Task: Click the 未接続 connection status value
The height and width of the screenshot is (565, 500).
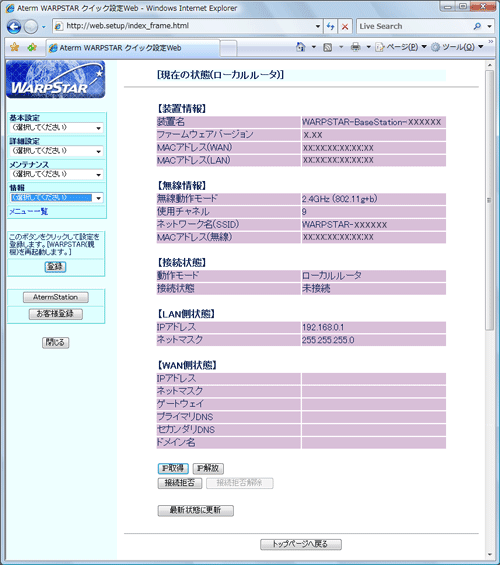Action: 316,289
